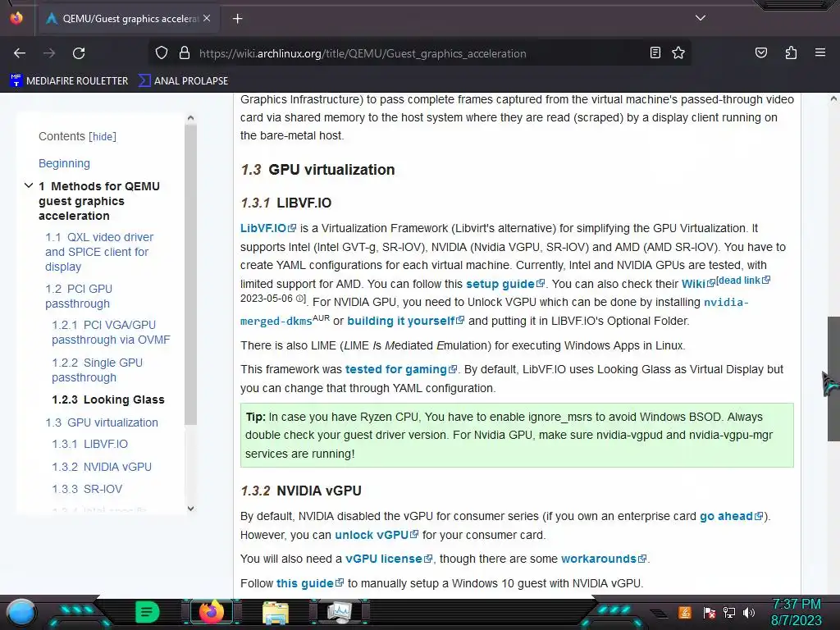Go to 1.3.2 NVIDIA vGPU contents entry

(102, 467)
